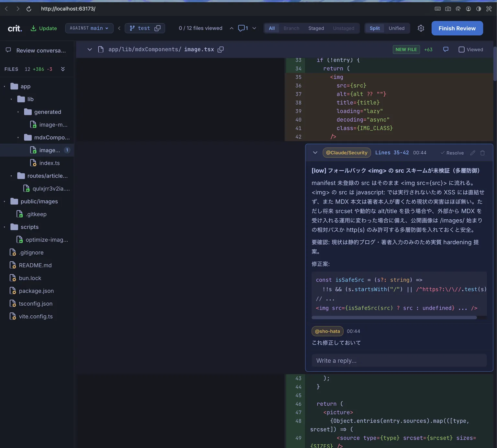Viewport: 497px width, 448px height.
Task: Resolve the Claude/Security comment
Action: point(452,153)
